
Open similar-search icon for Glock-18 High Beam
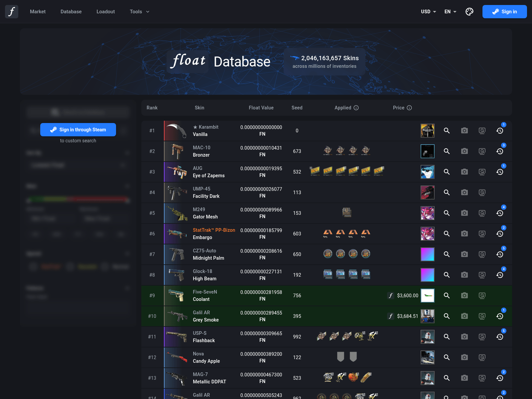pyautogui.click(x=482, y=275)
